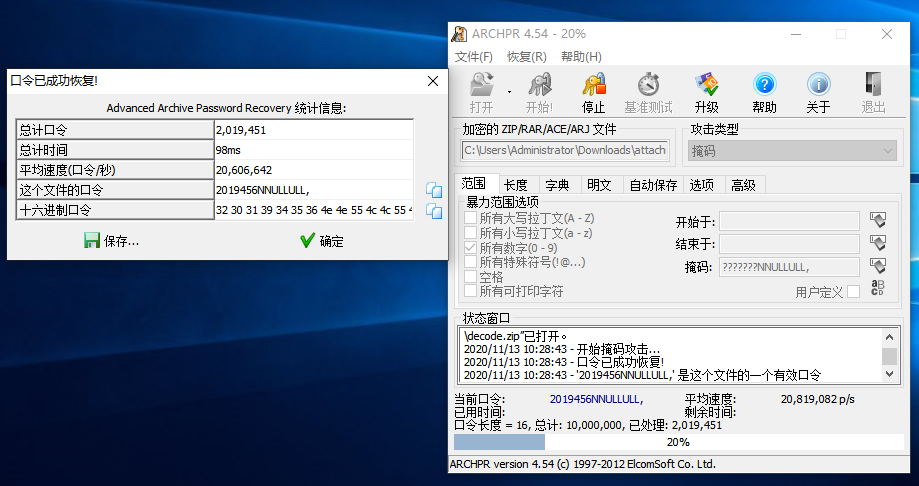Image resolution: width=919 pixels, height=486 pixels.
Task: Click 保存... in the recovery dialog
Action: coord(111,241)
